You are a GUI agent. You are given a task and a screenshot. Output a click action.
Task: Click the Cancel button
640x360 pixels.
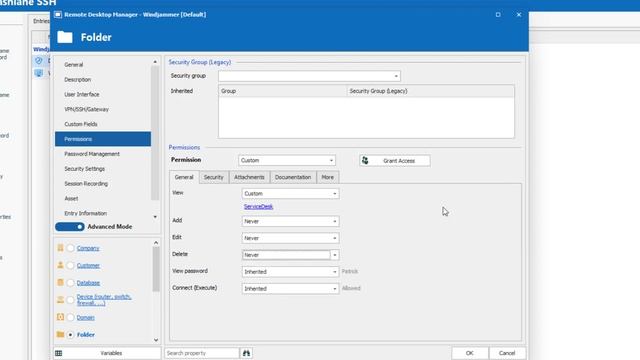507,353
